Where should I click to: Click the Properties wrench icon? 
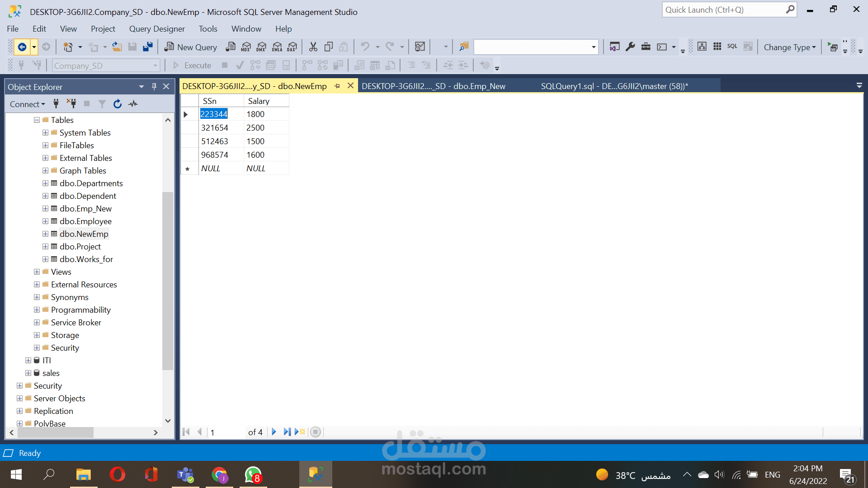(630, 47)
